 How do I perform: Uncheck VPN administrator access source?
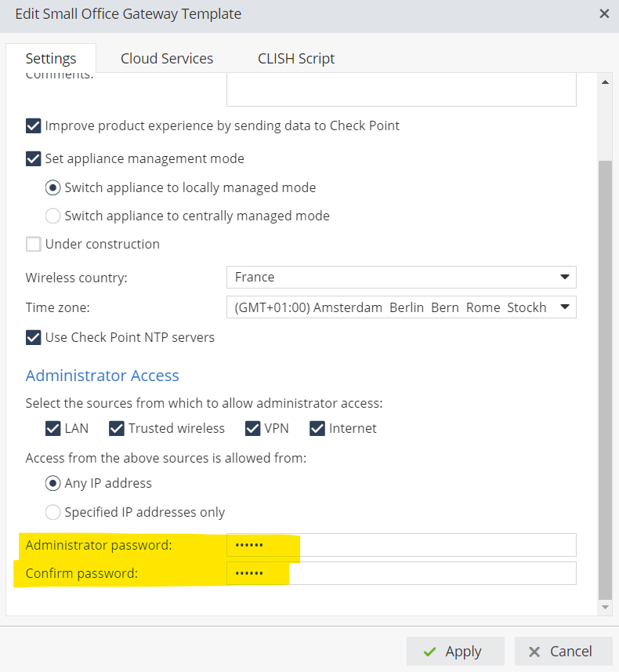252,428
